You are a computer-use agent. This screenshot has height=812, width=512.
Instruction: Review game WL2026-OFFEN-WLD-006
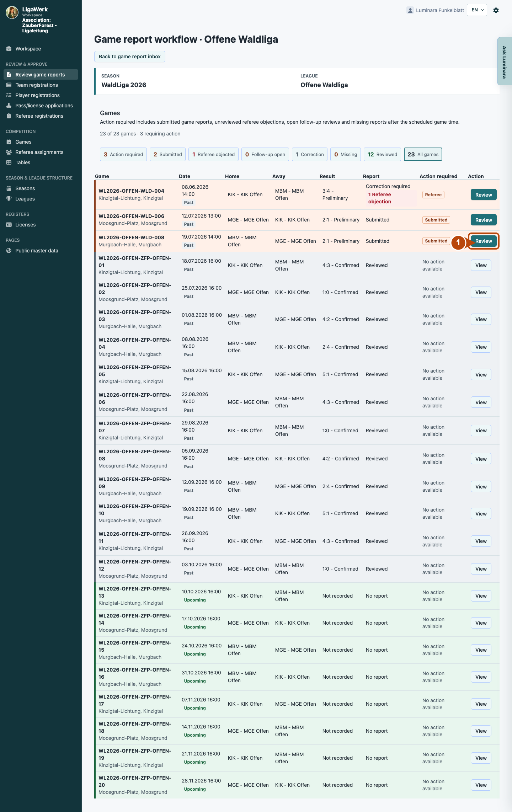coord(484,220)
